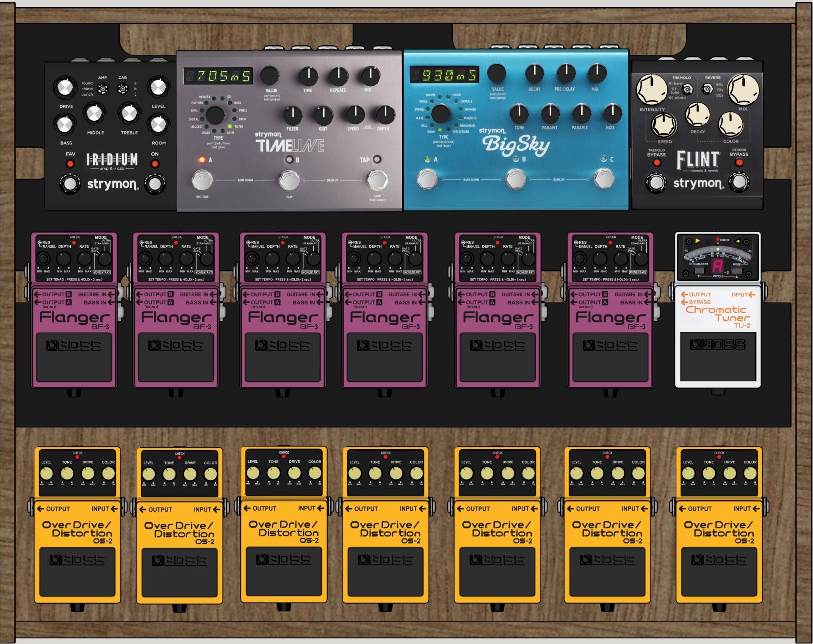Click the TimeLine REPEATS knob
Image resolution: width=813 pixels, height=644 pixels.
(x=338, y=76)
